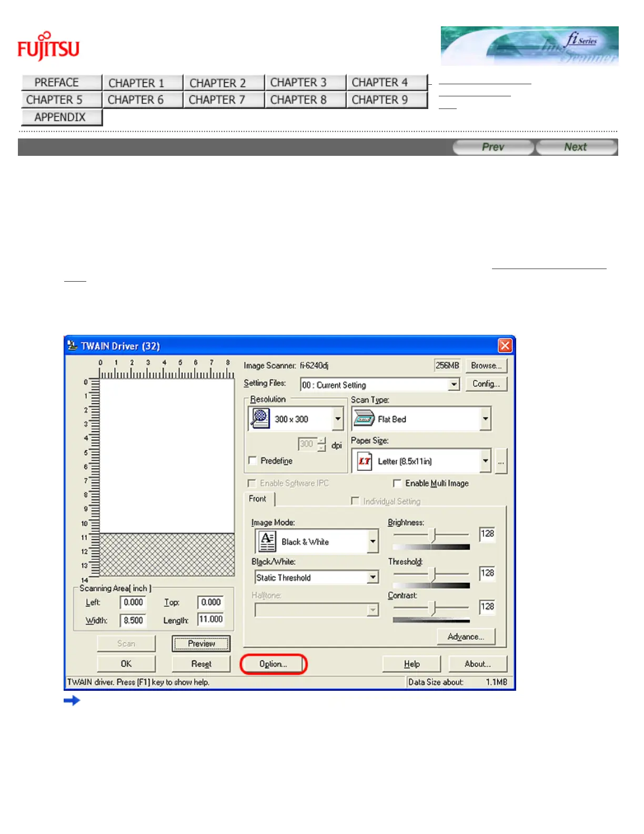The height and width of the screenshot is (834, 644).
Task: Select the Front tab
Action: pyautogui.click(x=258, y=499)
